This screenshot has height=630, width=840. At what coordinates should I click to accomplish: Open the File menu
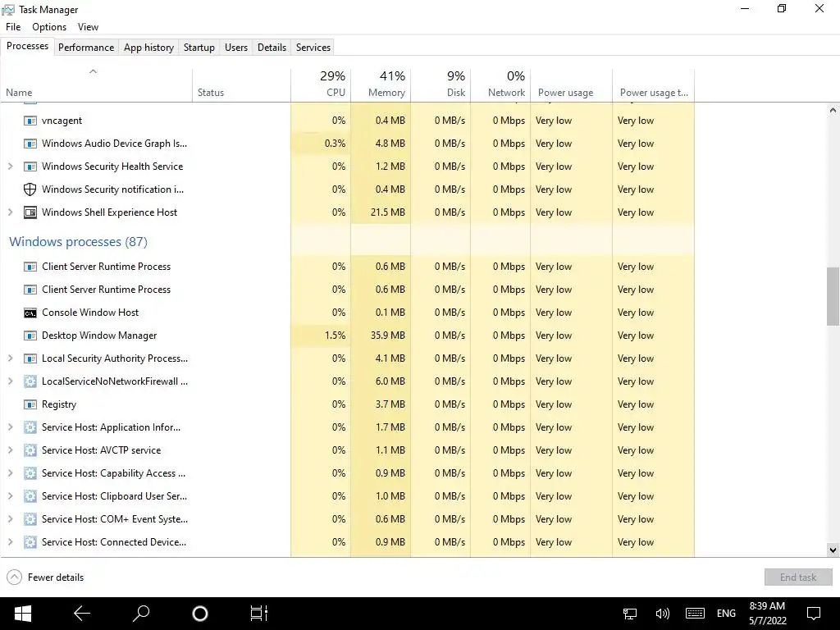pyautogui.click(x=13, y=27)
